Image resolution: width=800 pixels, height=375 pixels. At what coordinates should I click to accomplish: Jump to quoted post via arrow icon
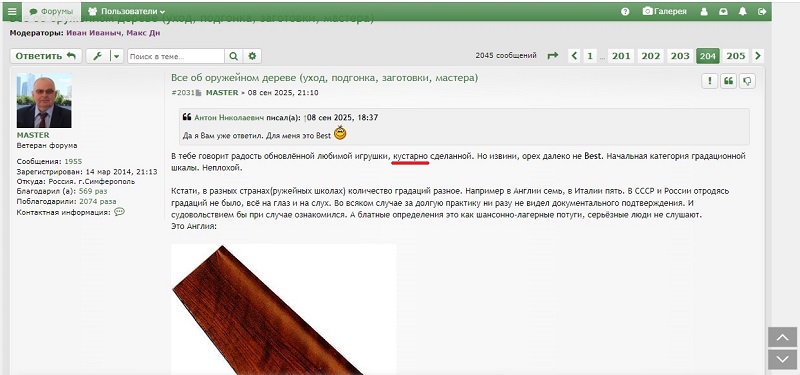[305, 118]
